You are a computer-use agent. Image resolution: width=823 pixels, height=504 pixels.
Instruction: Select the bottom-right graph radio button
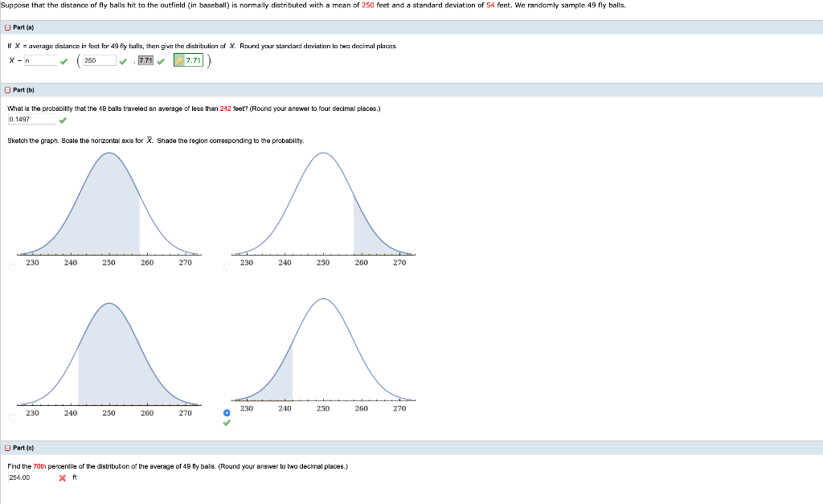click(x=226, y=412)
